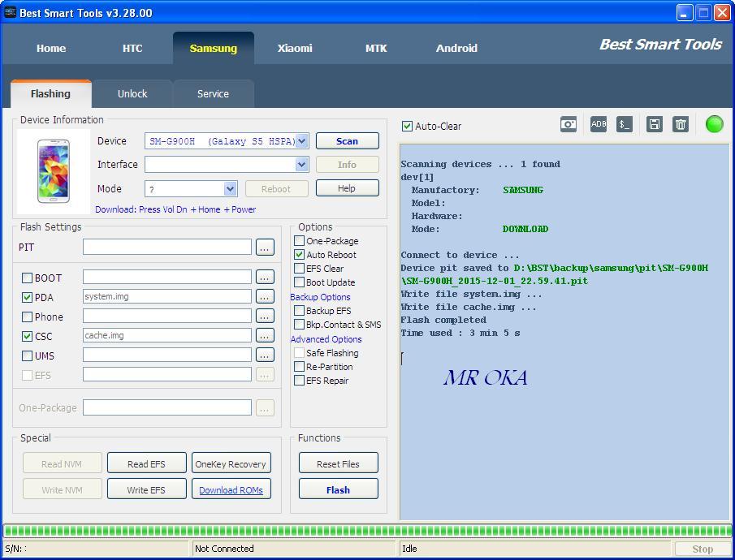The image size is (735, 560).
Task: Click the BOOT file path field
Action: coord(167,277)
